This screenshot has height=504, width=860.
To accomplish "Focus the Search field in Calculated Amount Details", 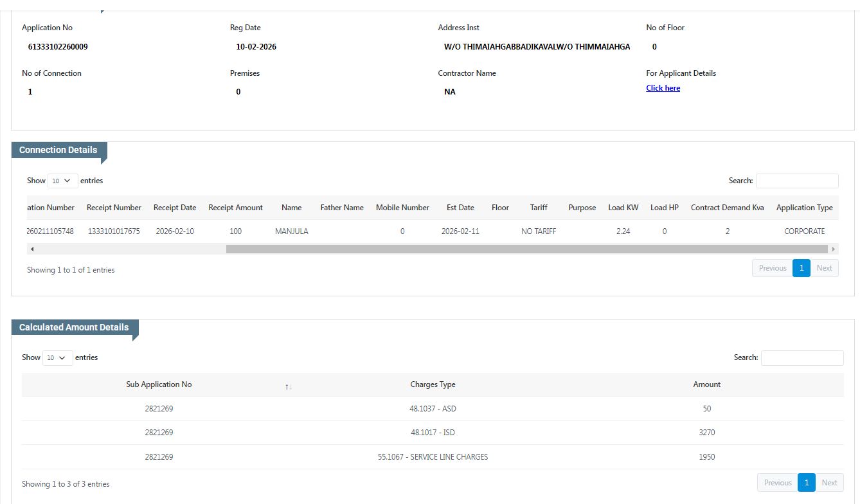I will pos(802,357).
